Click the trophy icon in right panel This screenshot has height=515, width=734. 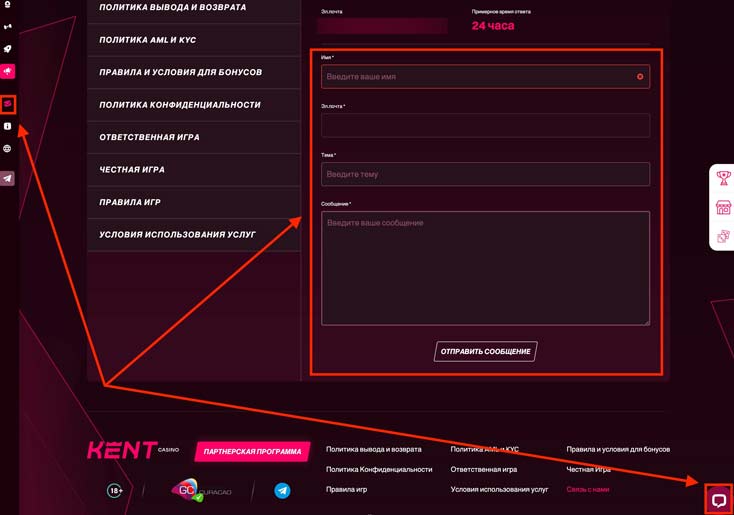coord(723,179)
